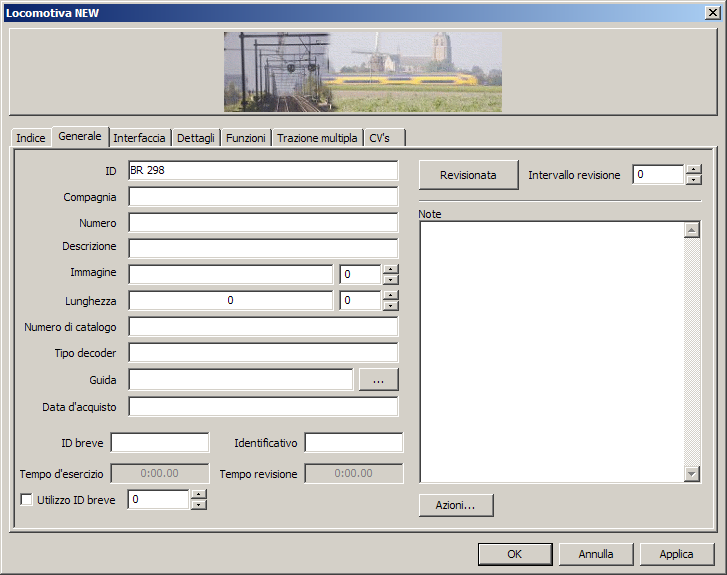This screenshot has height=575, width=727.
Task: Open the Azioni... dialog
Action: (456, 505)
